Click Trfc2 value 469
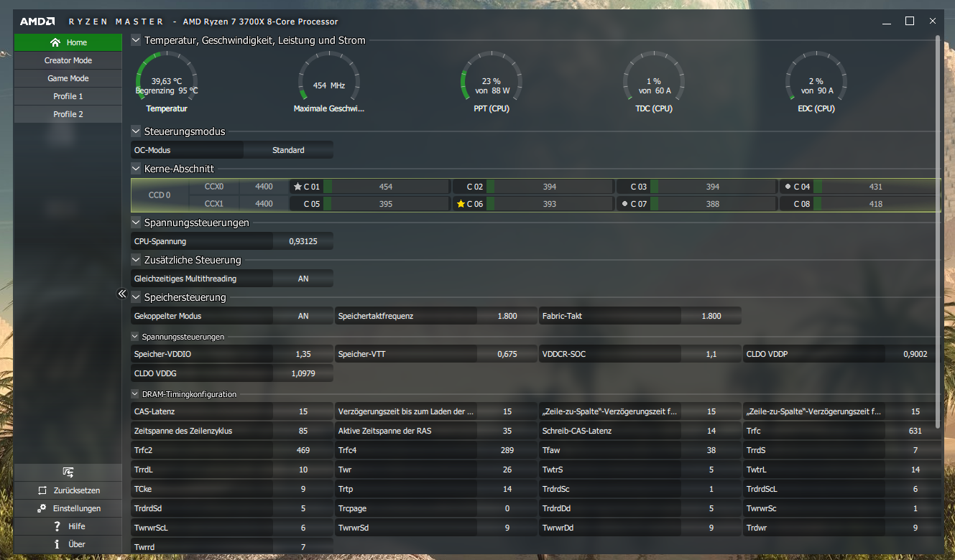Screen dimensions: 955x560 (x=303, y=450)
